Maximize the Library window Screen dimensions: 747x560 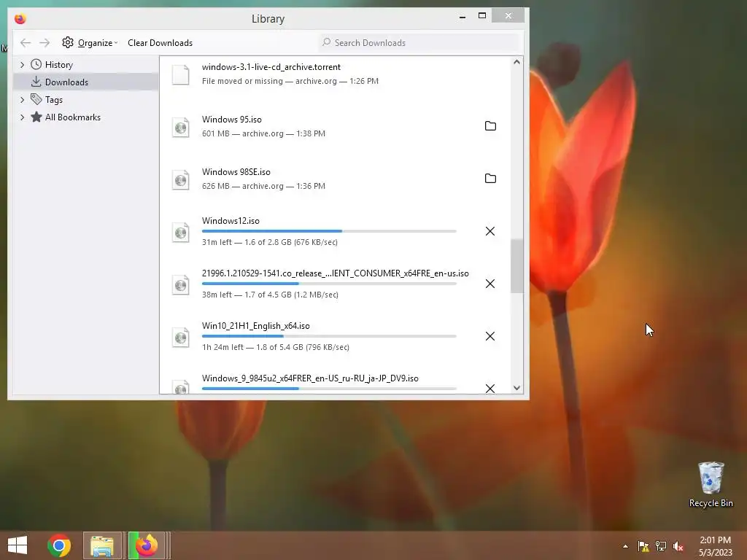(482, 16)
